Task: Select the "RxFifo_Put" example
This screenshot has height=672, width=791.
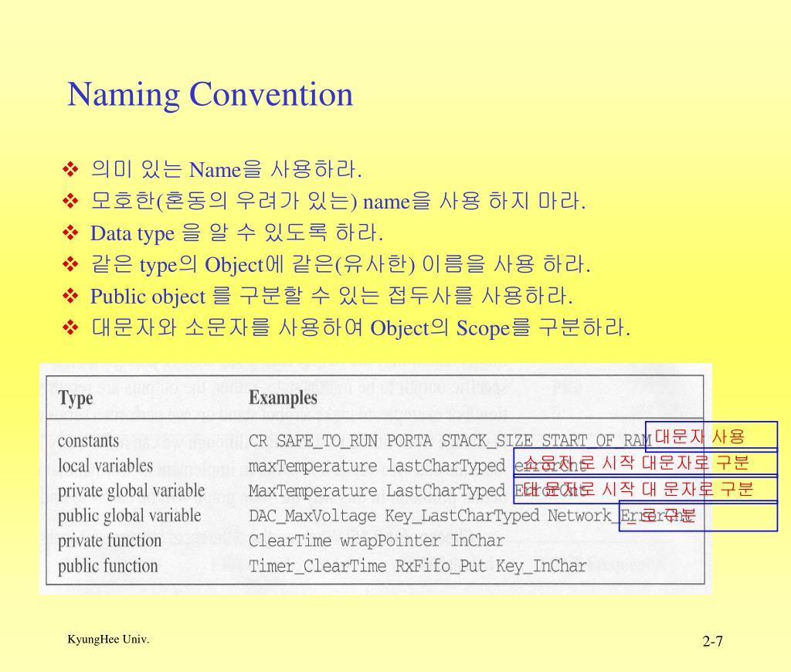Action: click(440, 566)
